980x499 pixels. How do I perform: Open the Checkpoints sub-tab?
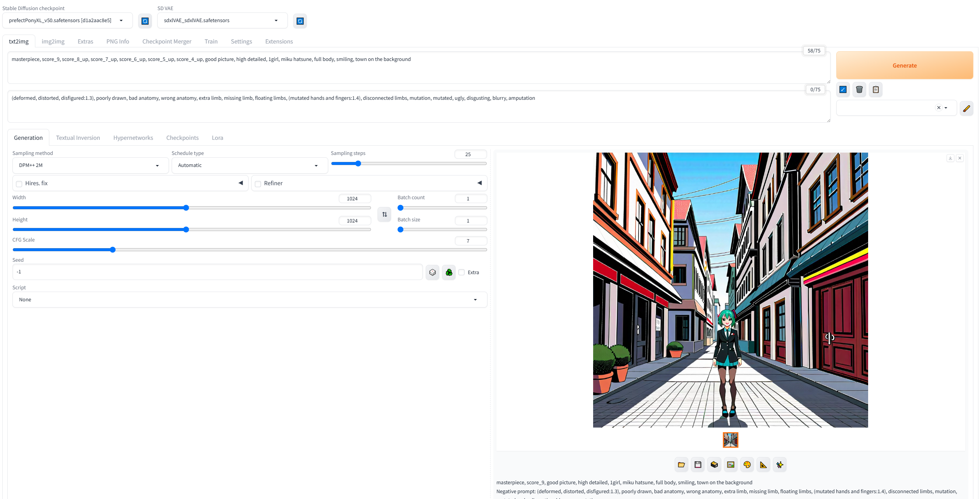point(183,138)
